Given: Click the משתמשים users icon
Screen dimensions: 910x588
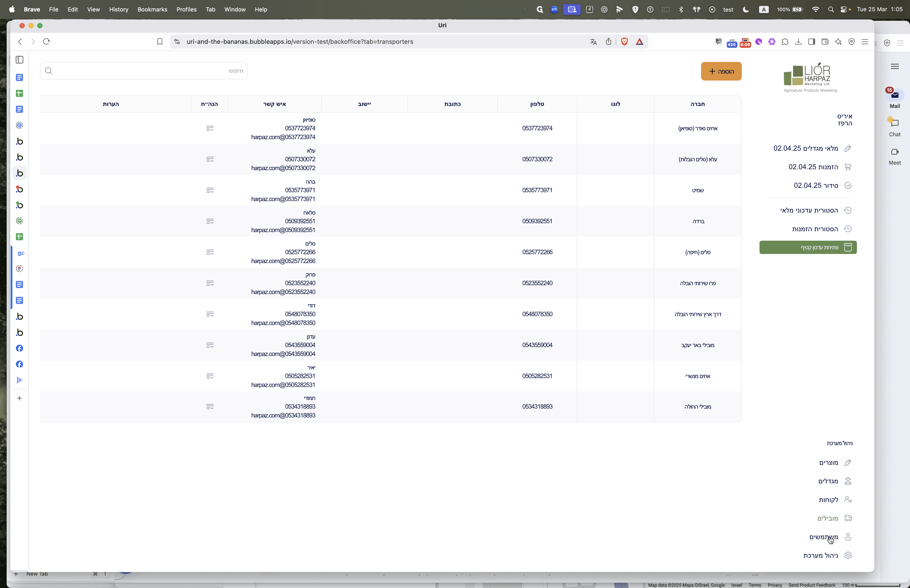Looking at the screenshot, I should (848, 537).
